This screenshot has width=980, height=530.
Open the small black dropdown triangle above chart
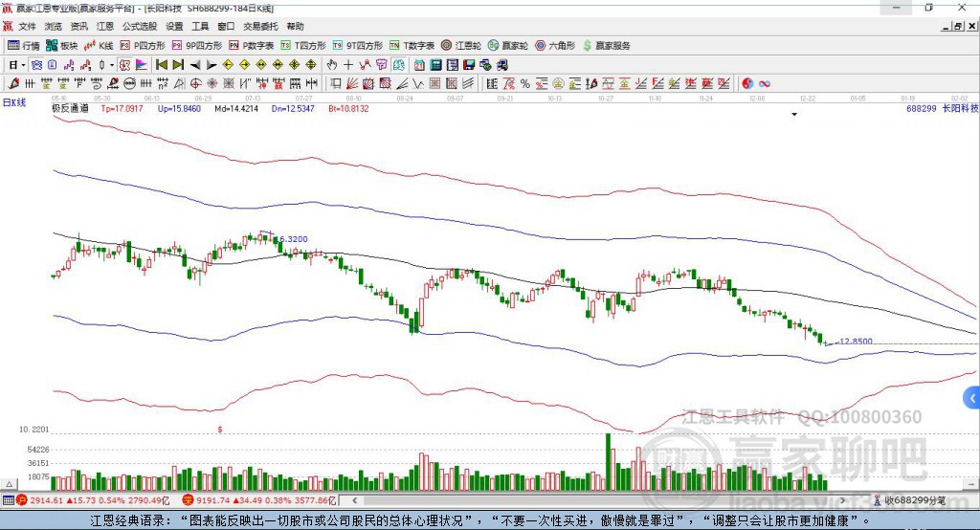coord(794,115)
